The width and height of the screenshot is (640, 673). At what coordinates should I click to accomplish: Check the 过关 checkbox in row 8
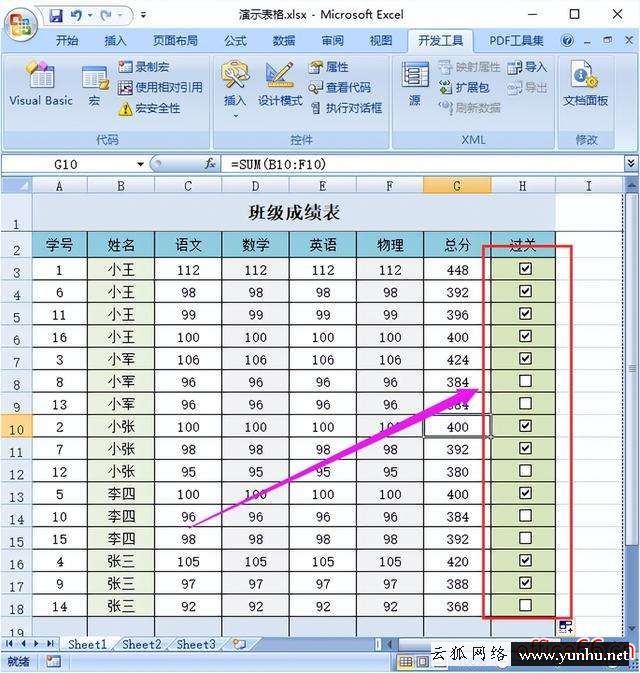[x=525, y=381]
